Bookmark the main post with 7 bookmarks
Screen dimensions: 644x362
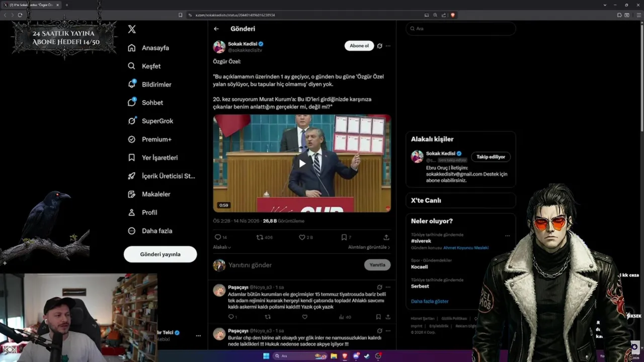(346, 237)
